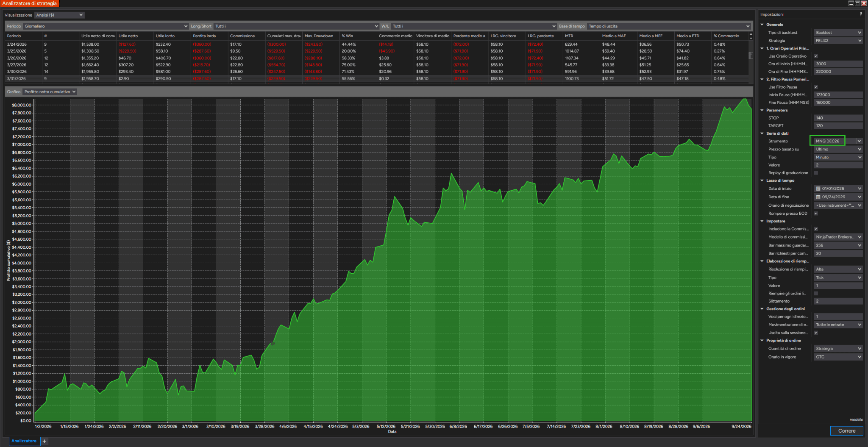Image resolution: width=868 pixels, height=447 pixels.
Task: Toggle the Includono la Commissione checkbox
Action: coord(816,229)
